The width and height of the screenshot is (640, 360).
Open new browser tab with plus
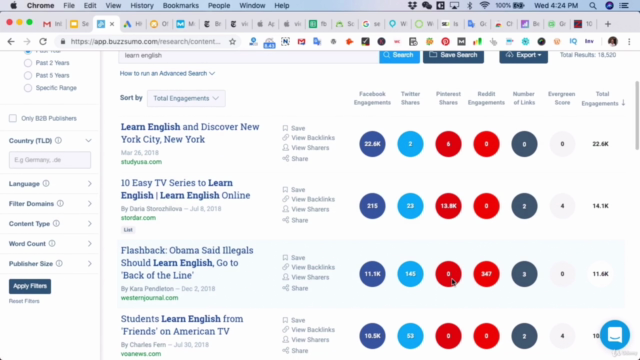[x=608, y=24]
